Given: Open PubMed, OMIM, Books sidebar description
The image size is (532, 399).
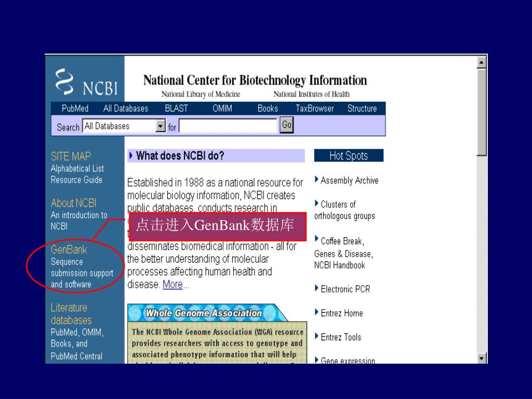Looking at the screenshot, I should coord(77,344).
